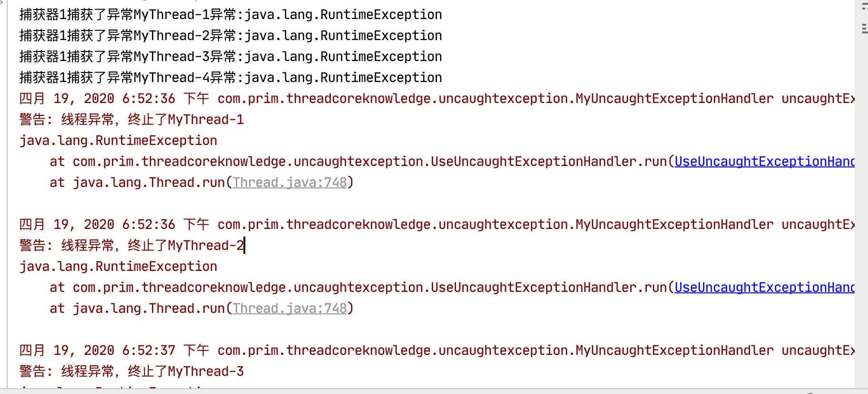Click first Thread.java:748 link under MyThread-1
Screen dimensions: 868x394
tap(290, 183)
